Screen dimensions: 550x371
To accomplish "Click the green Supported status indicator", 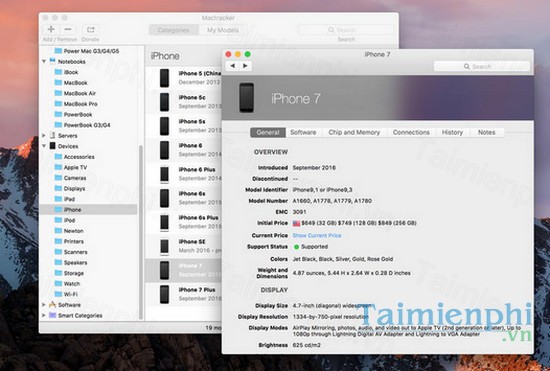I will pyautogui.click(x=296, y=247).
